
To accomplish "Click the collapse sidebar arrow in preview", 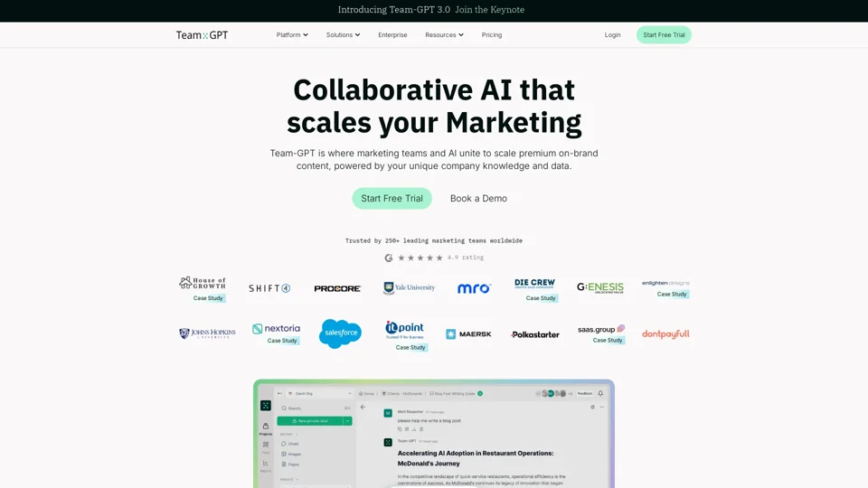I will point(279,394).
